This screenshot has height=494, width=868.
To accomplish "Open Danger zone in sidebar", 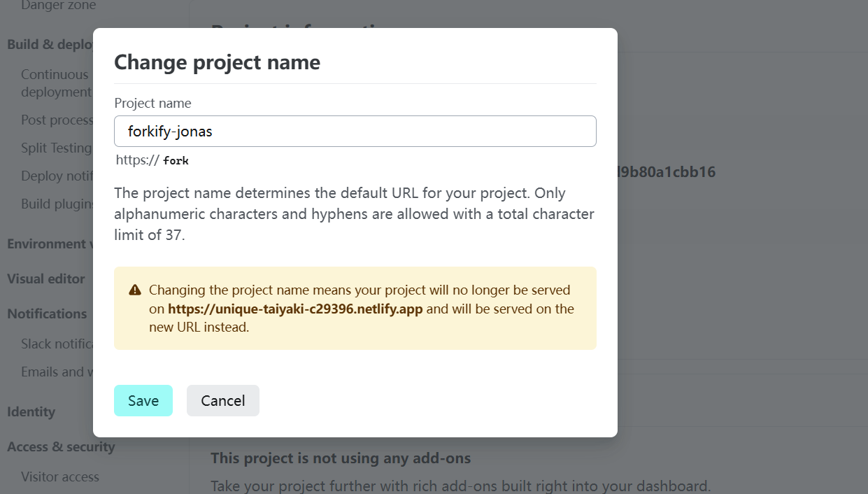I will (58, 6).
